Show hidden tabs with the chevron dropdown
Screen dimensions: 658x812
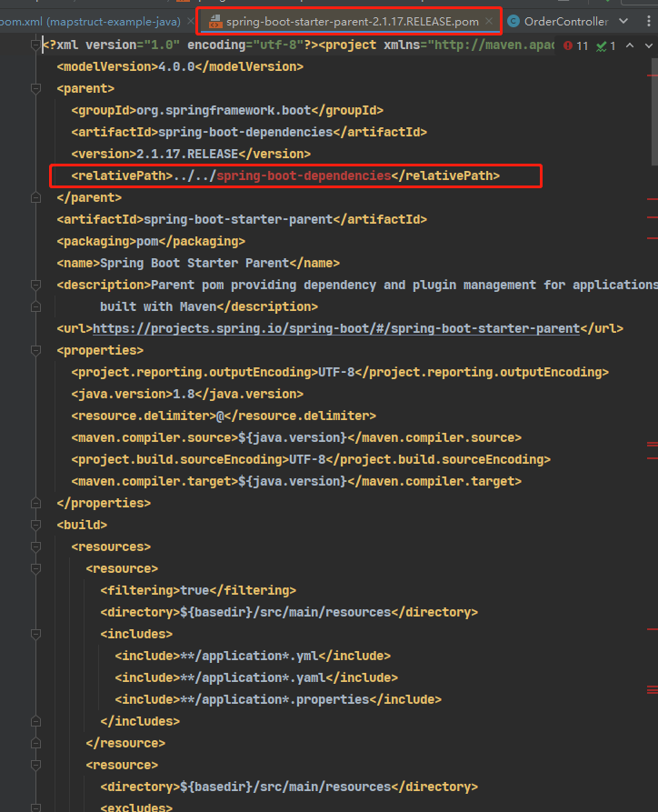(623, 21)
